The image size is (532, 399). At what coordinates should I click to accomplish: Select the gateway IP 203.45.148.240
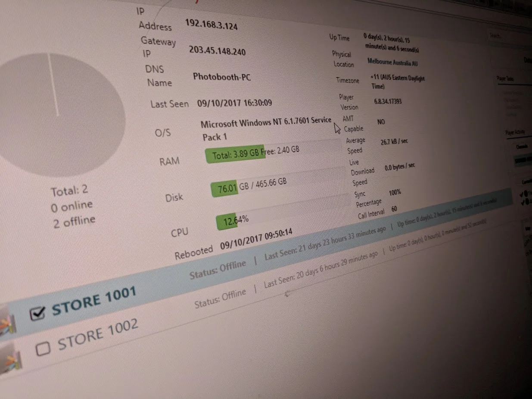(217, 51)
